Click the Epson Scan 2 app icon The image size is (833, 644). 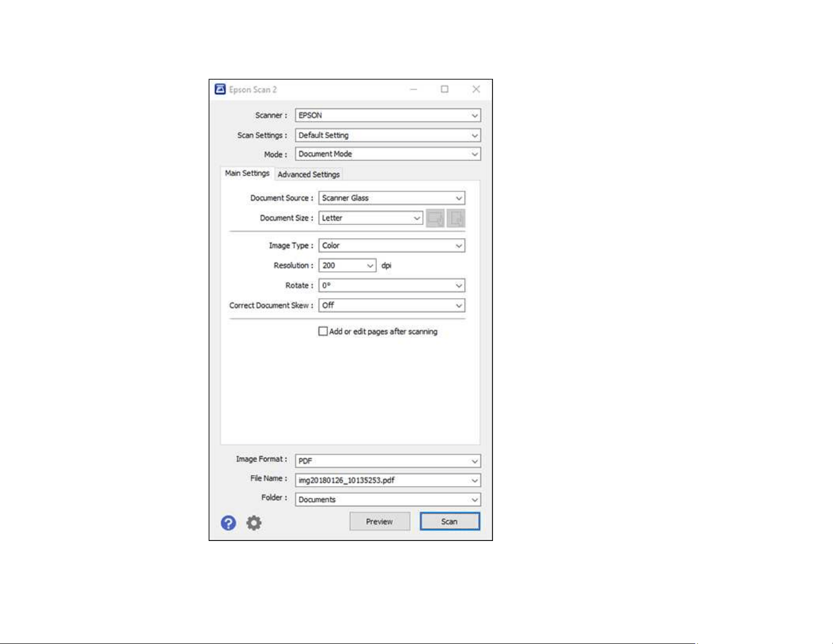coord(220,89)
